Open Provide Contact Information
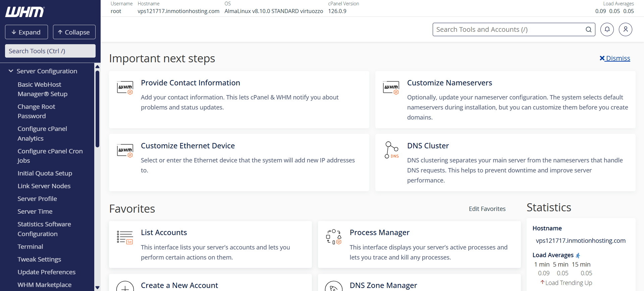644x291 pixels. [191, 83]
